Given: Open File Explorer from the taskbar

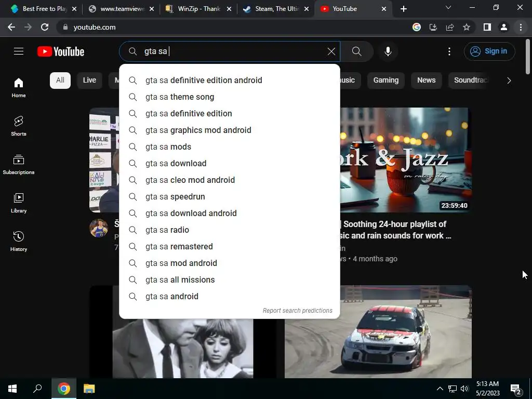Looking at the screenshot, I should click(89, 389).
